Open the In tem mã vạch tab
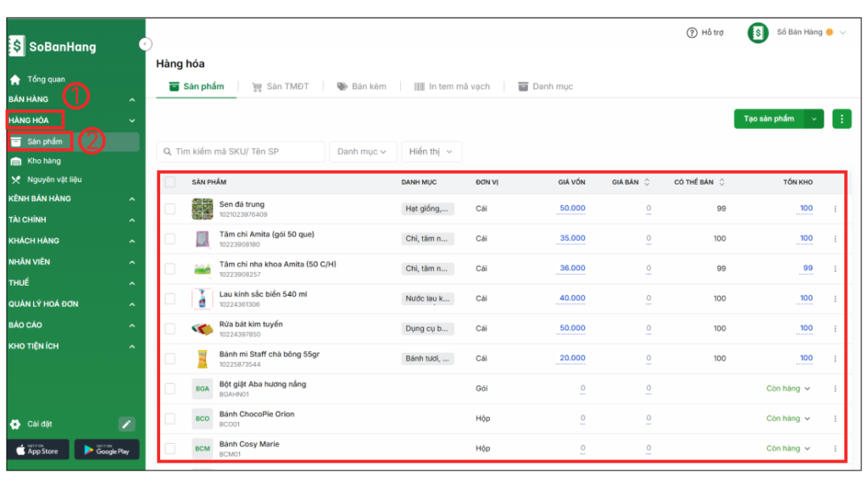 [x=452, y=86]
